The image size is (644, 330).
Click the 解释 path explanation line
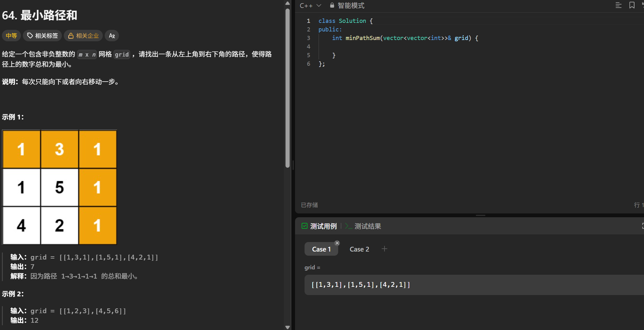pos(74,276)
